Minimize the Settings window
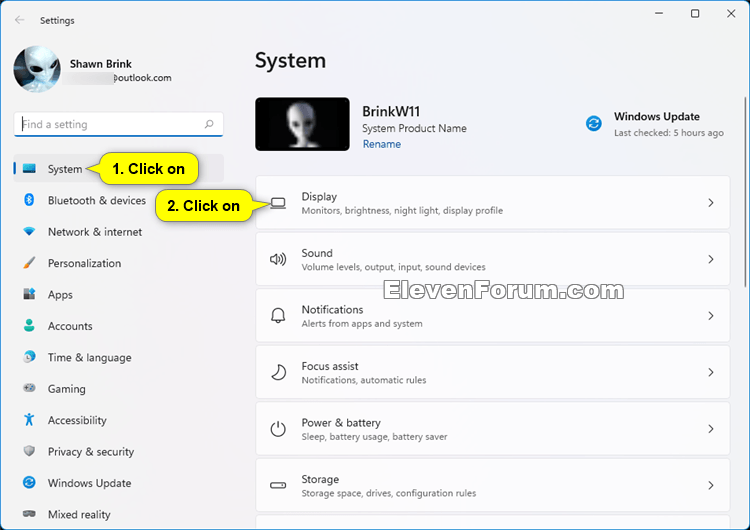The height and width of the screenshot is (530, 750). 659,13
